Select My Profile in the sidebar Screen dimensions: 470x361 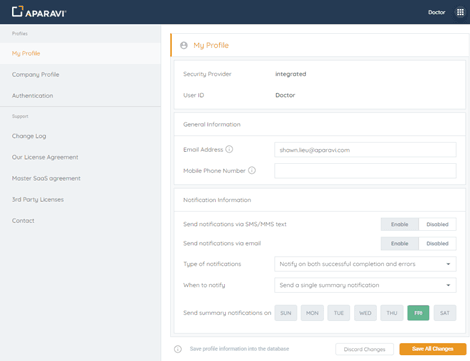pos(80,53)
